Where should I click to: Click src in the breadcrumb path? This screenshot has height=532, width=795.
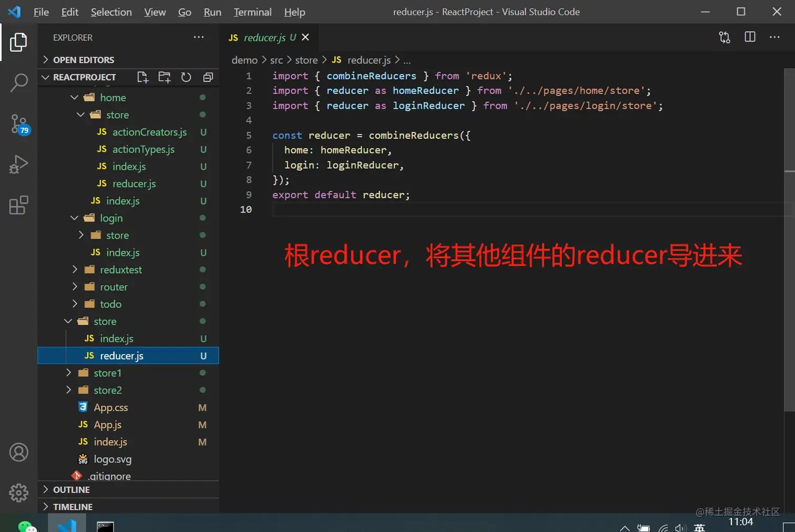tap(277, 60)
